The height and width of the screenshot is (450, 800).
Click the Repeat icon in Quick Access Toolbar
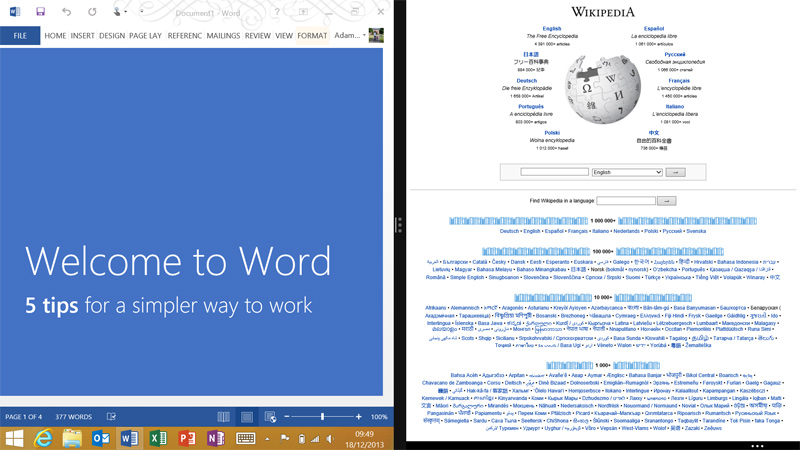tap(92, 11)
